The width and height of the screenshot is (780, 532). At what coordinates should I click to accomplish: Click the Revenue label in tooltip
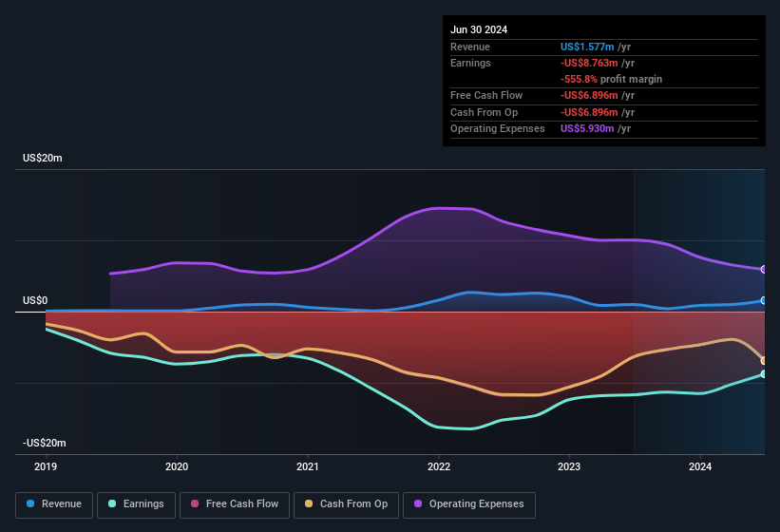click(x=470, y=47)
